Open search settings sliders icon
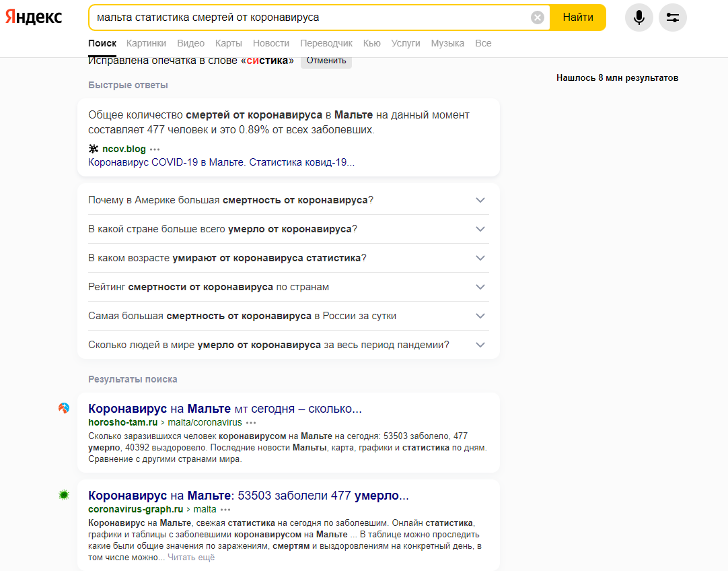Viewport: 728px width, 571px height. pos(672,18)
